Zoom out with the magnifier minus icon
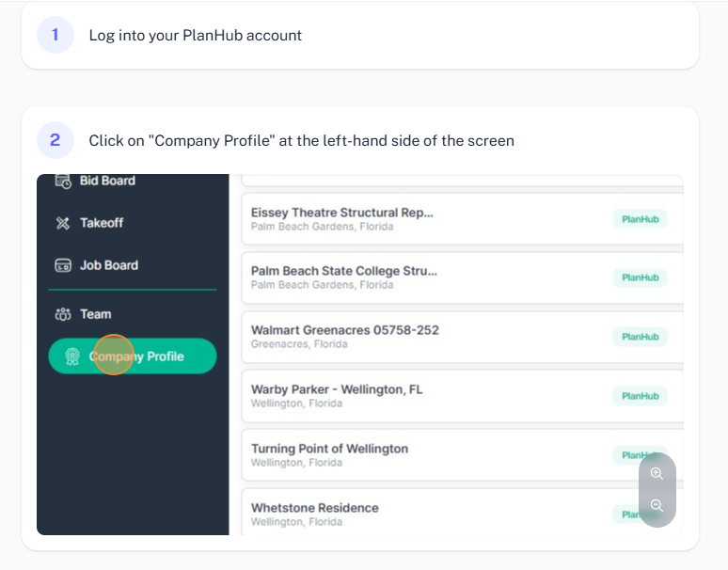Image resolution: width=728 pixels, height=570 pixels. point(657,505)
